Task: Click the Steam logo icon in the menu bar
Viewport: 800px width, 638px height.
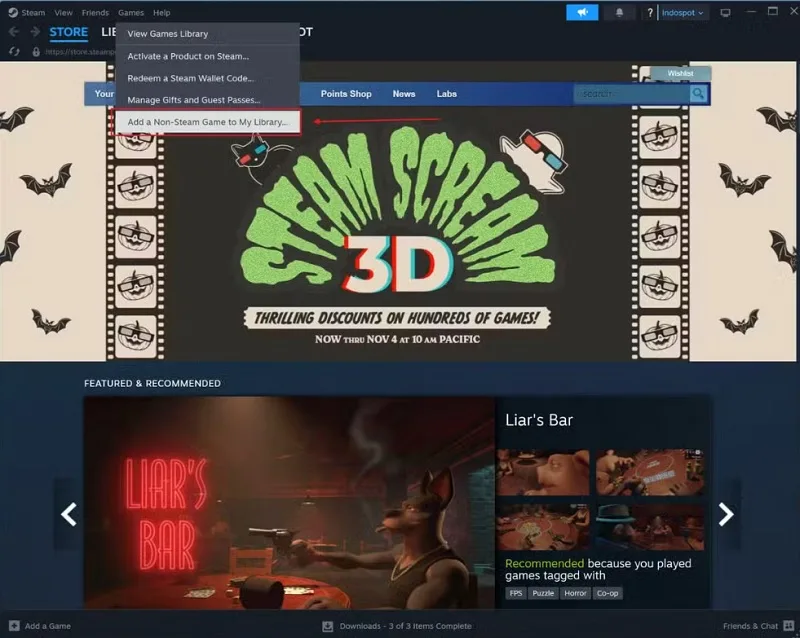Action: point(13,13)
